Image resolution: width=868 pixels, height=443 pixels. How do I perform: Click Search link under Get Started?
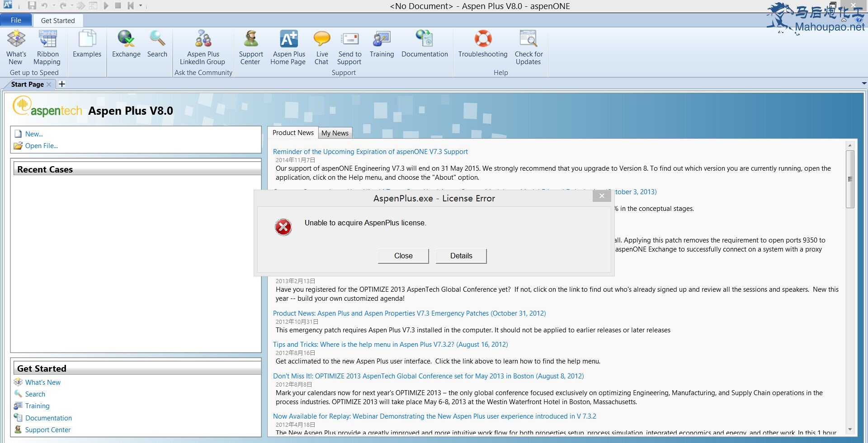35,394
